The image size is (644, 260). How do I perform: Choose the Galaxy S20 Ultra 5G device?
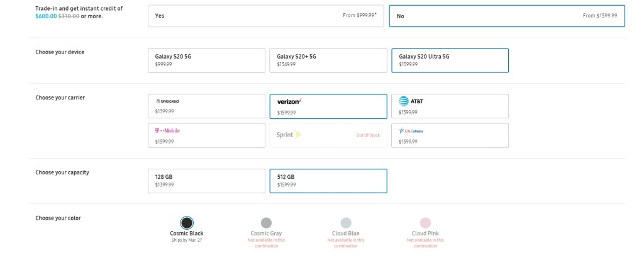(x=450, y=60)
